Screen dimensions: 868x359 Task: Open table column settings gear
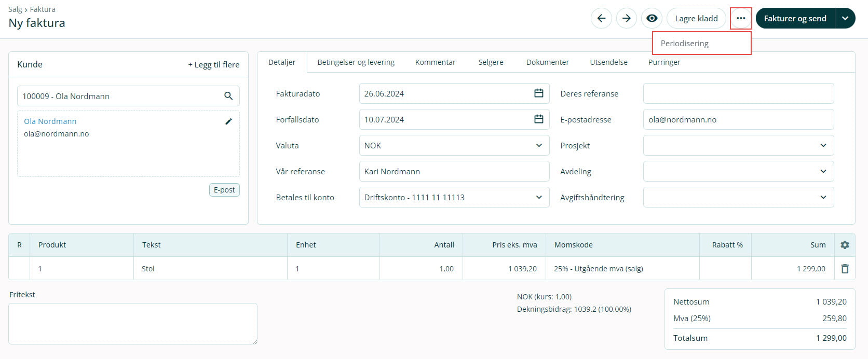point(845,245)
